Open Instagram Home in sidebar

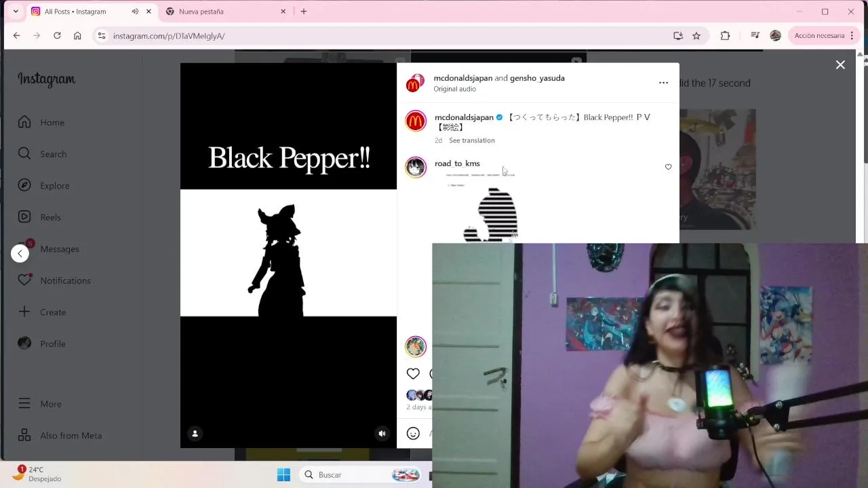click(41, 123)
